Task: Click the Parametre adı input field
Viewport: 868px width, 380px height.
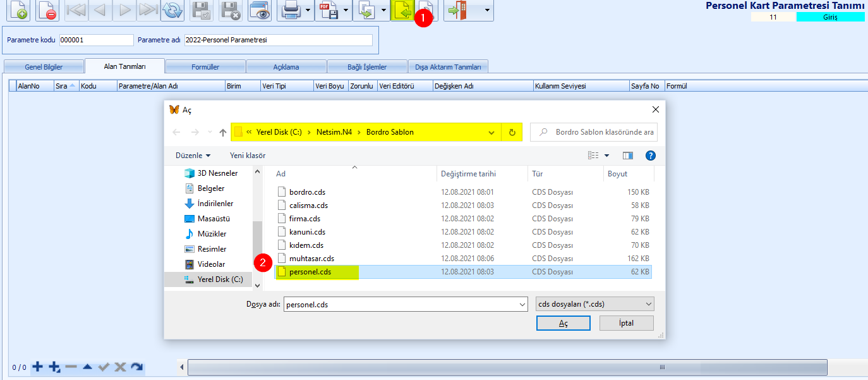Action: 279,40
